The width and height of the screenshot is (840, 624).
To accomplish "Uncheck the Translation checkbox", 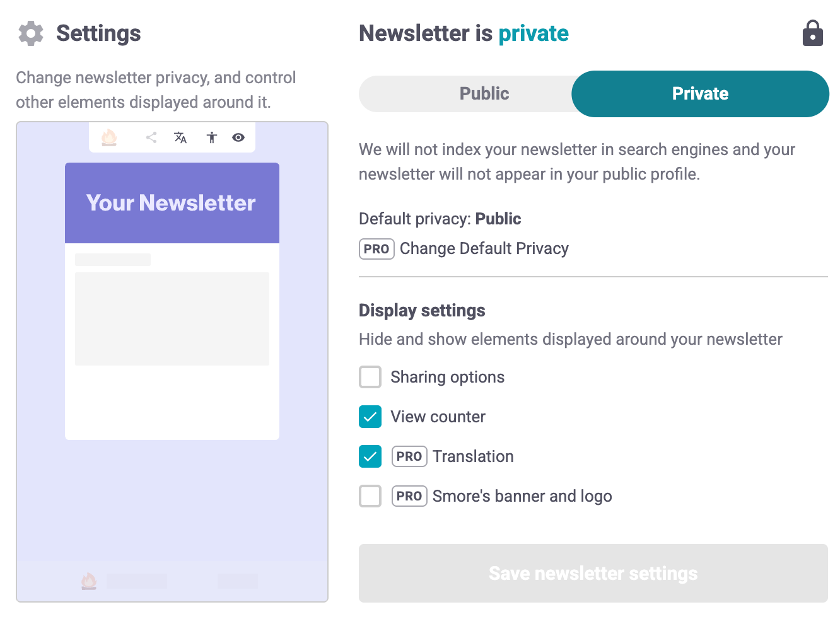I will 370,456.
